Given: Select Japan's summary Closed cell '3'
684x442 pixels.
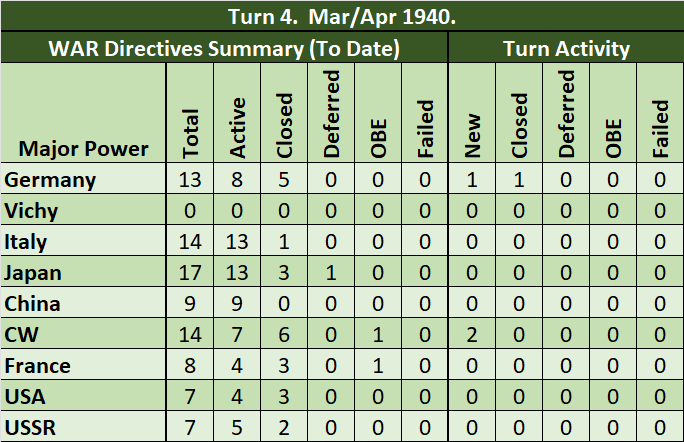Looking at the screenshot, I should [284, 273].
